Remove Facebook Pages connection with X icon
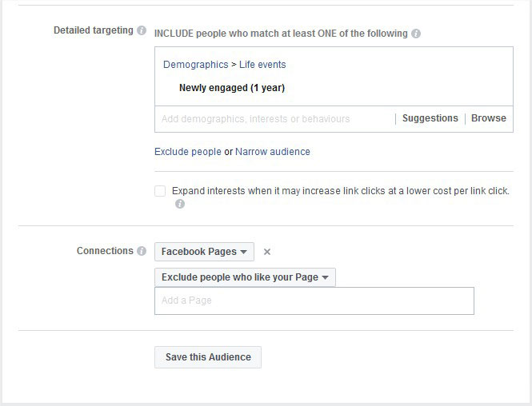Image resolution: width=532 pixels, height=406 pixels. tap(267, 252)
